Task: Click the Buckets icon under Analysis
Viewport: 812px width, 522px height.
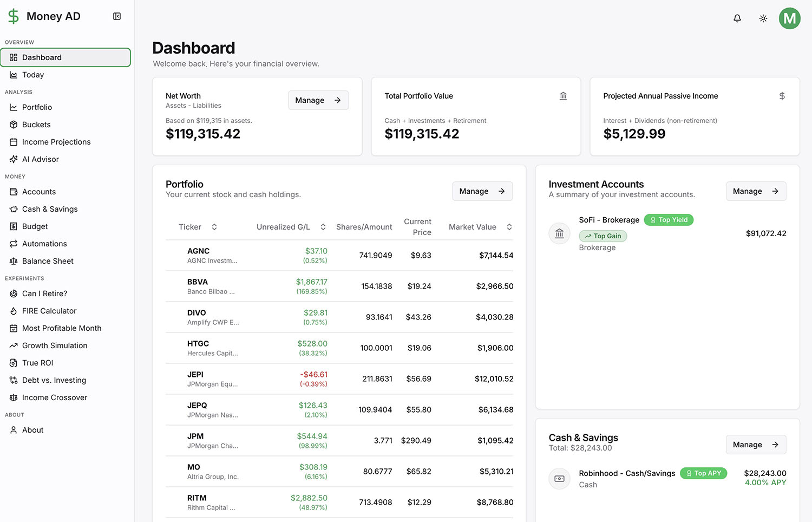Action: [13, 125]
